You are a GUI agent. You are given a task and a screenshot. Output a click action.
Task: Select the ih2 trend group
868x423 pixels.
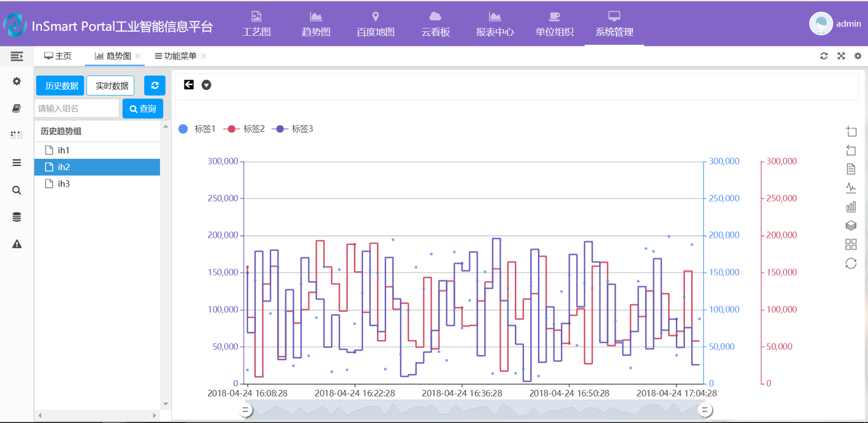point(97,167)
